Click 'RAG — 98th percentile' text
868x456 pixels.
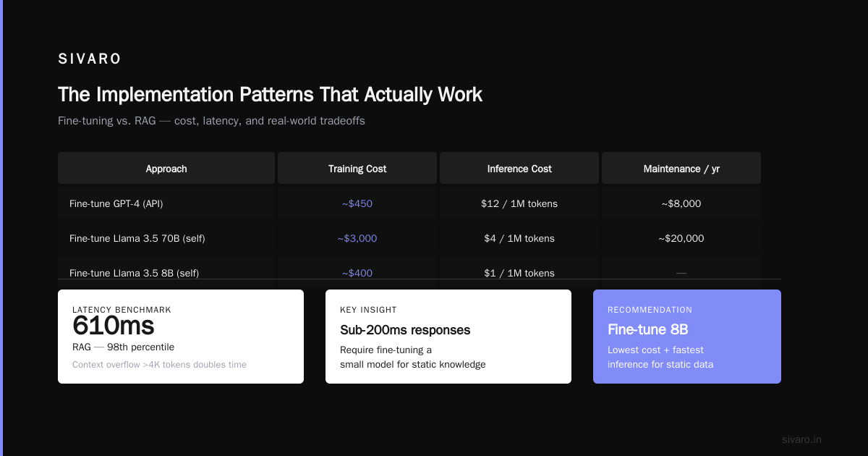(x=123, y=347)
